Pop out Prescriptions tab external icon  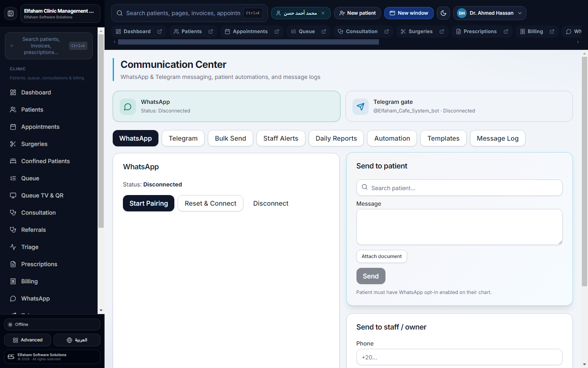pyautogui.click(x=506, y=31)
